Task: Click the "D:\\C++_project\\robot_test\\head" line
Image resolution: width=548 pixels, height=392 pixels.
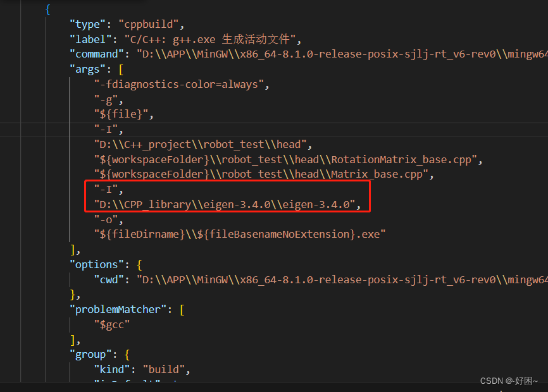Action: (x=203, y=144)
